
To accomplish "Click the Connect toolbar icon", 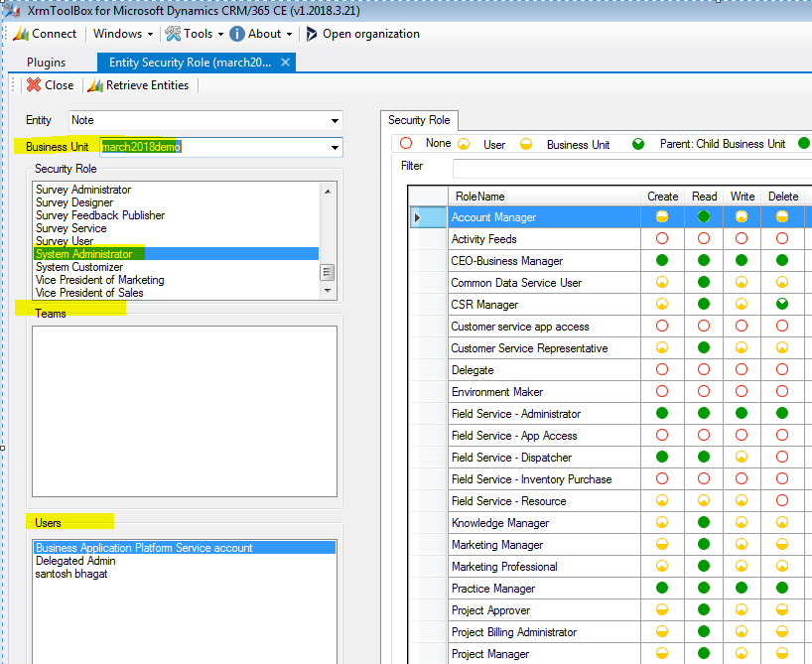I will pos(21,34).
